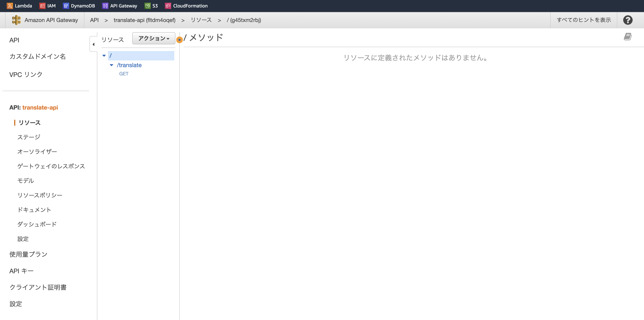The image size is (644, 320).
Task: Open the Lambda service shortcut
Action: [19, 6]
